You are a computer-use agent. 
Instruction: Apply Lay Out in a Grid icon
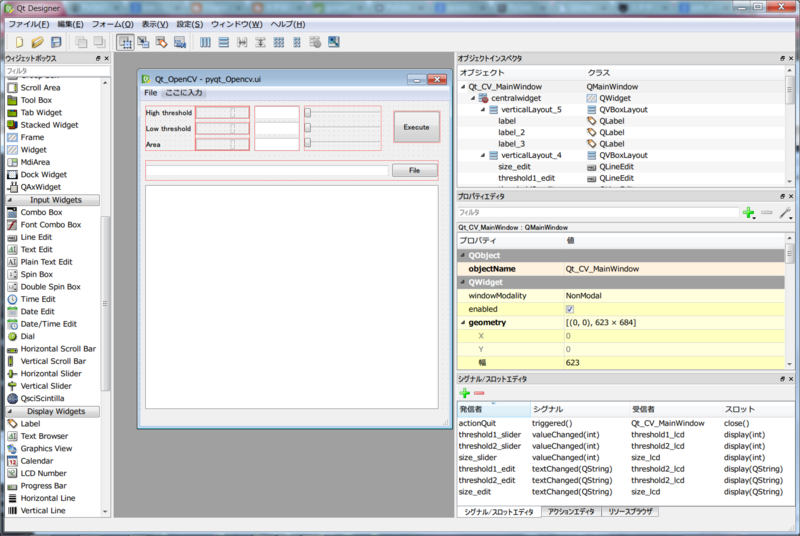tap(279, 42)
